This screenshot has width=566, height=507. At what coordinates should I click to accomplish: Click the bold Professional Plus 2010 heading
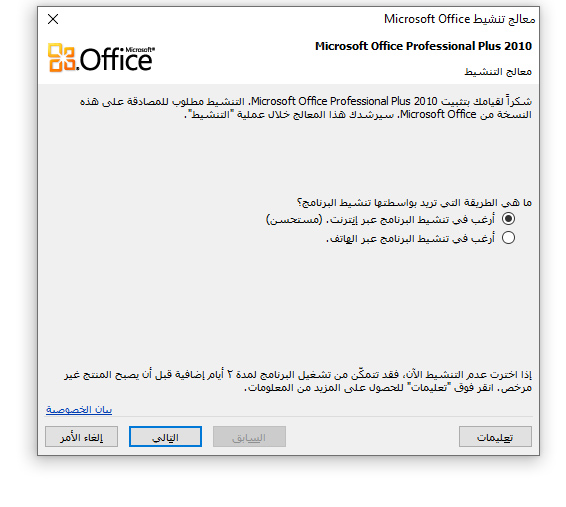click(x=423, y=46)
